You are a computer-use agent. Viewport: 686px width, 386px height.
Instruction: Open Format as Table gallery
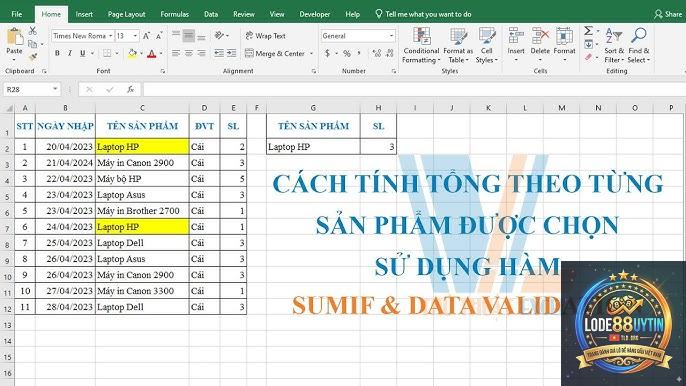pos(458,46)
